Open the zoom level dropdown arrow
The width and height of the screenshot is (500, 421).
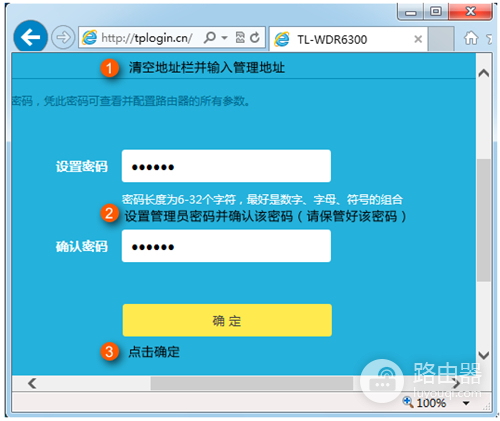[466, 403]
